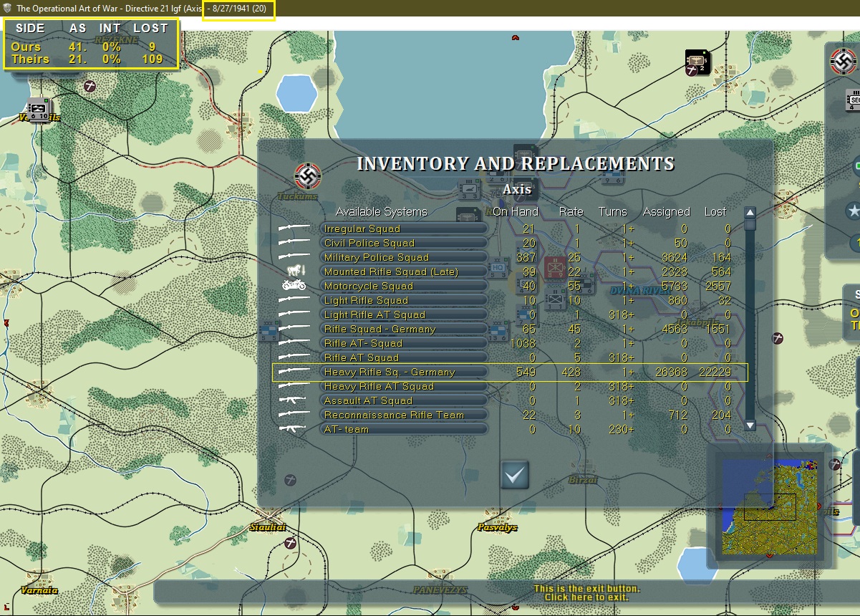Click the 'Rate' column header
Screen dimensions: 860x616
tap(571, 211)
